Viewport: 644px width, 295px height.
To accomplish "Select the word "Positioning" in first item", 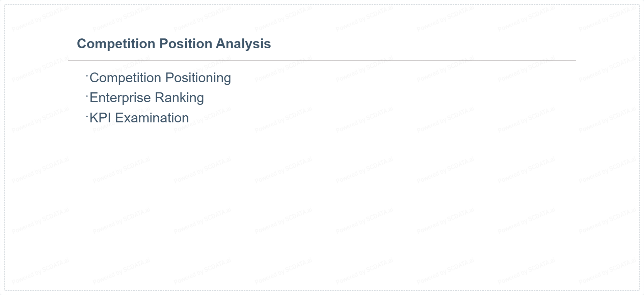I will (x=198, y=78).
